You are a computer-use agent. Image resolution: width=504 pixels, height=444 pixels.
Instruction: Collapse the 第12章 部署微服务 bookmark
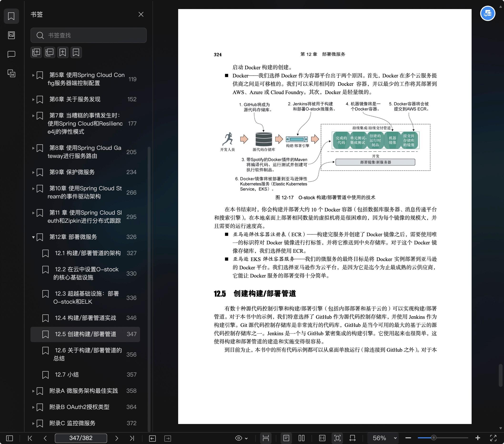(x=33, y=237)
